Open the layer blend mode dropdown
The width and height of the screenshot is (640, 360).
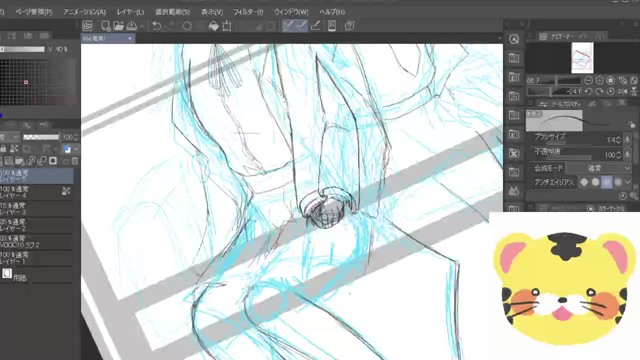point(9,137)
